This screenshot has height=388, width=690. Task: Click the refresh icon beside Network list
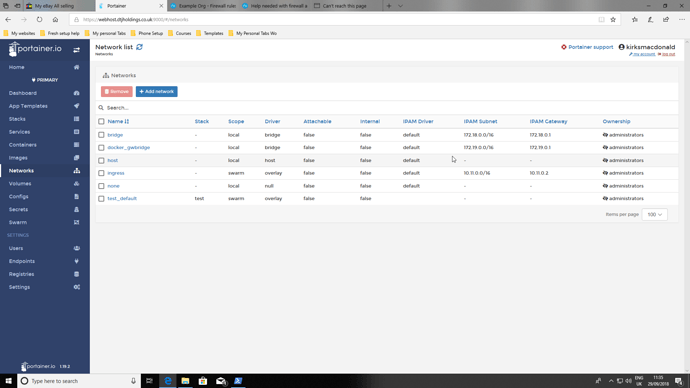coord(139,47)
